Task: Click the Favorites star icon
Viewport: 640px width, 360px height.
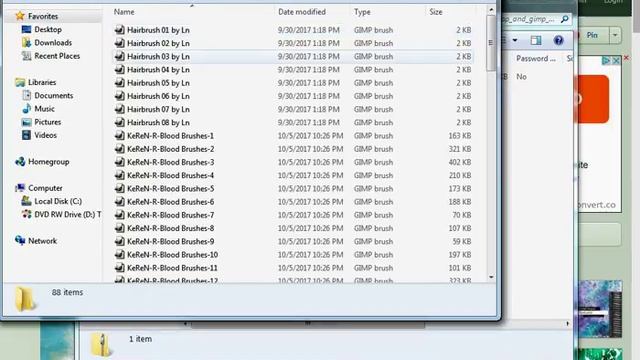Action: pyautogui.click(x=20, y=16)
